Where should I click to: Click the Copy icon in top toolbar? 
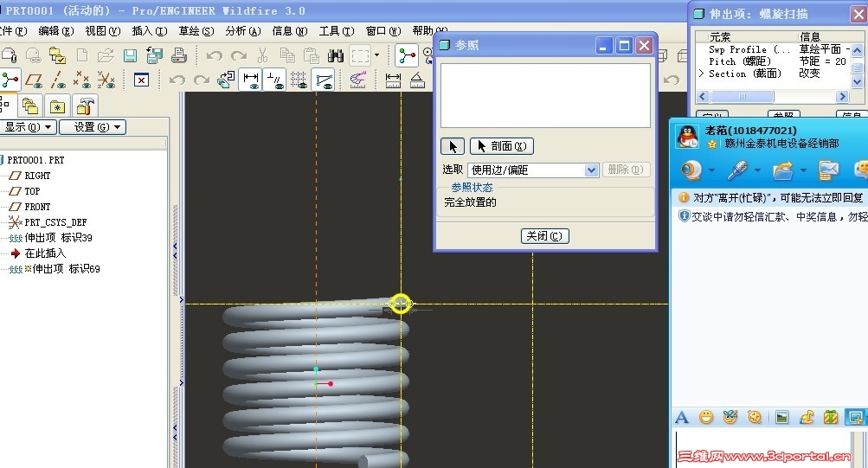(x=287, y=55)
